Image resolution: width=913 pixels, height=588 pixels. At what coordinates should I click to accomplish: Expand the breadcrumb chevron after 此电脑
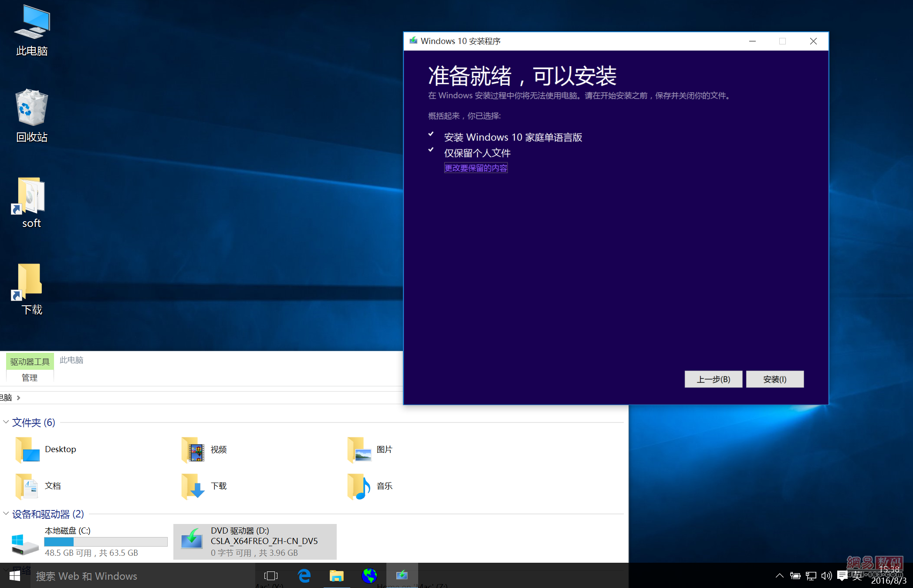(x=18, y=398)
